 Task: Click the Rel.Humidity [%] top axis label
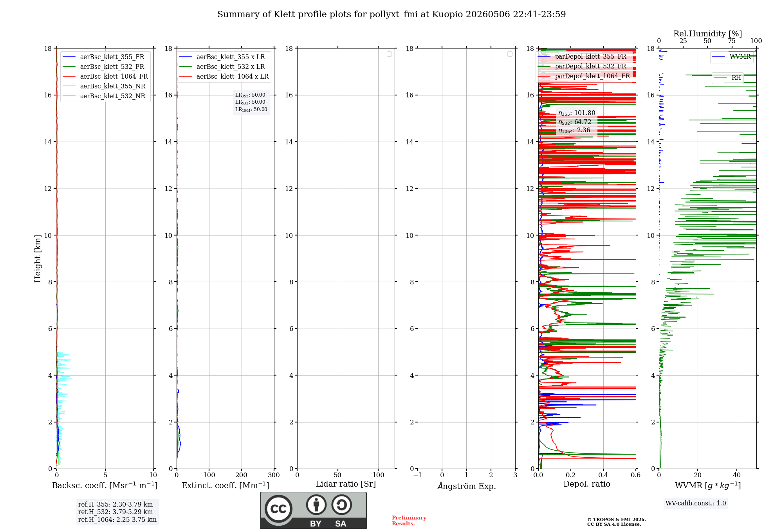coord(708,34)
